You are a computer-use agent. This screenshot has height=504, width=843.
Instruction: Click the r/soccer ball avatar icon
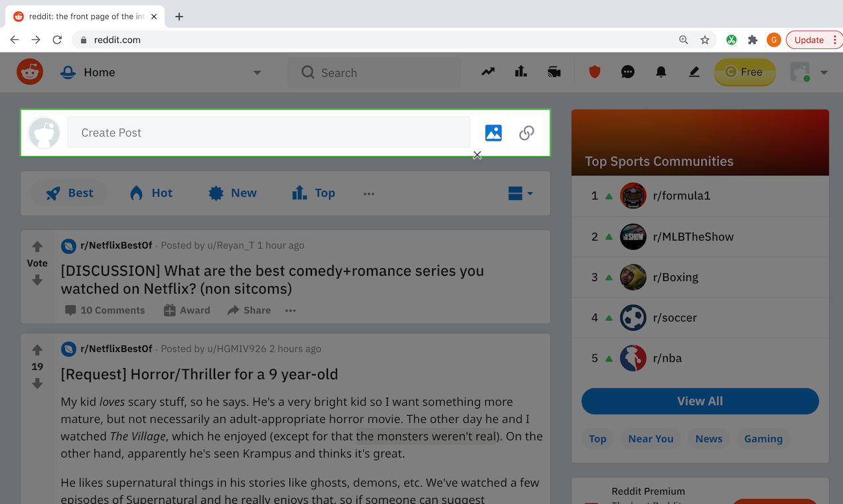[x=633, y=318]
